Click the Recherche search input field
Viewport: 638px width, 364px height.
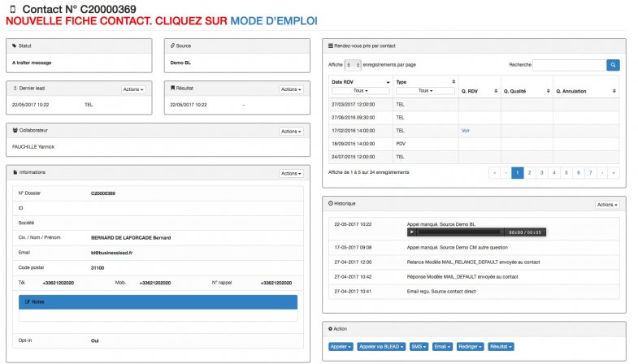(571, 64)
